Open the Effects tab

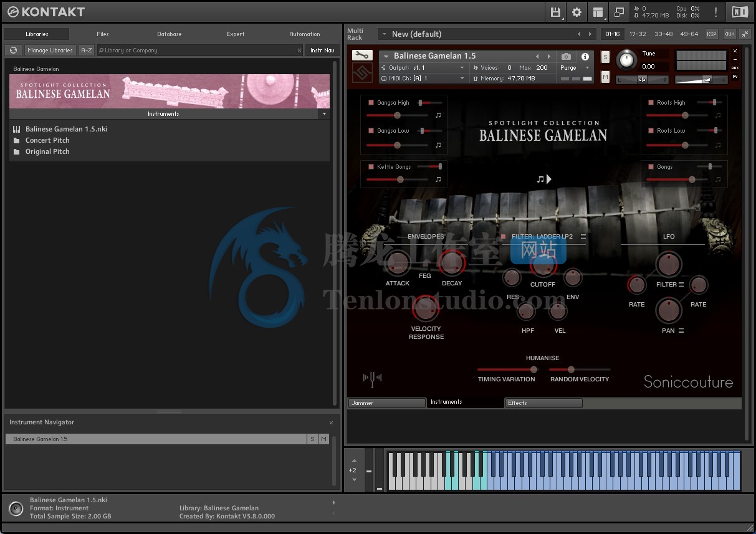coord(543,403)
